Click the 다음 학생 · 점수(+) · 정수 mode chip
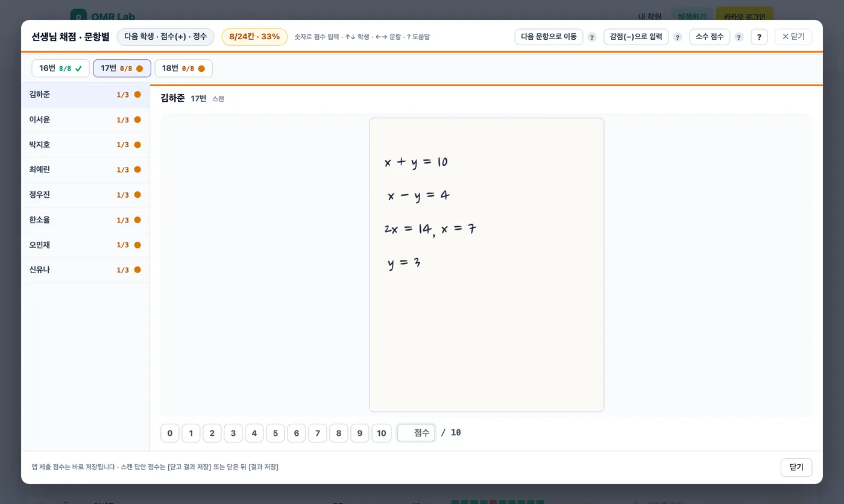 (166, 37)
